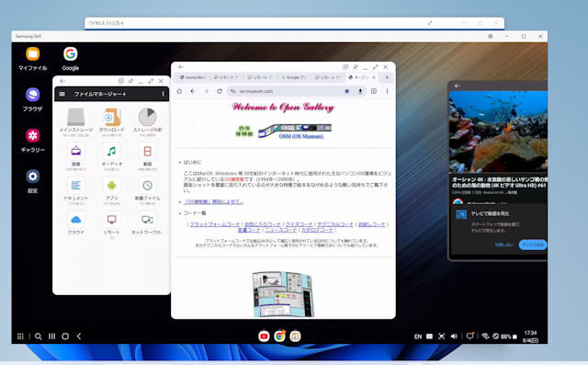Show DeX recent apps
This screenshot has height=365, width=588.
[51, 336]
